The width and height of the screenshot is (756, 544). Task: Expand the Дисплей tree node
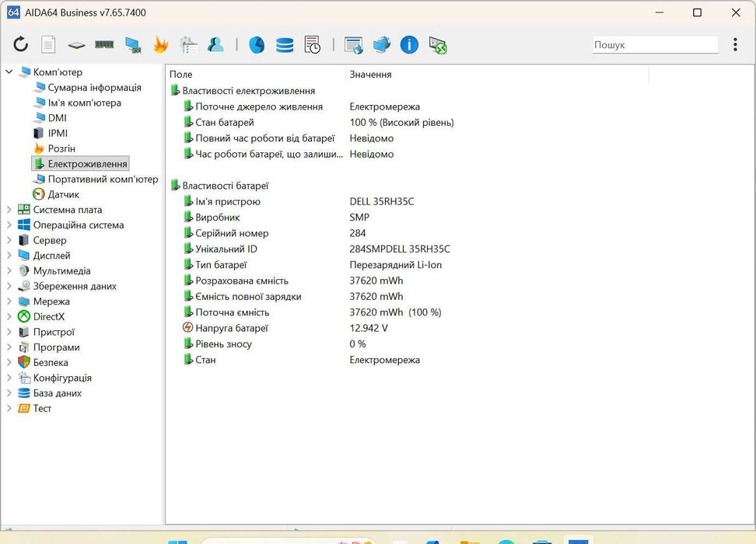point(9,256)
